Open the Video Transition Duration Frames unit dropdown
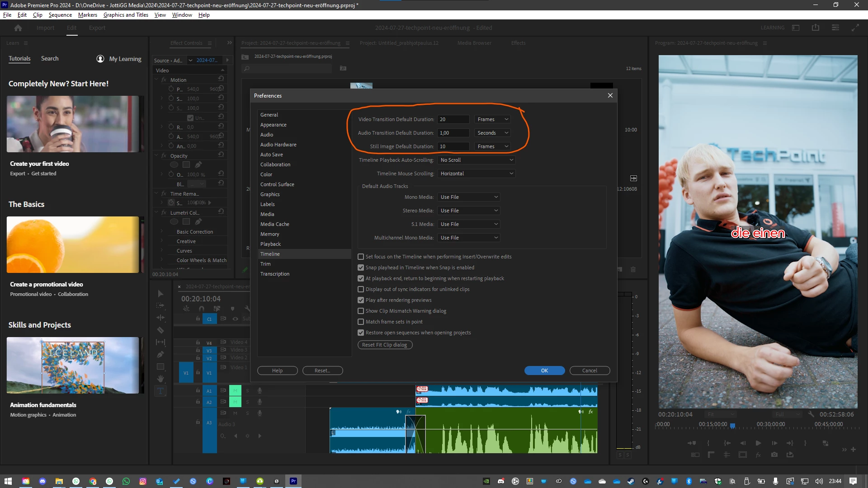 [x=492, y=119]
